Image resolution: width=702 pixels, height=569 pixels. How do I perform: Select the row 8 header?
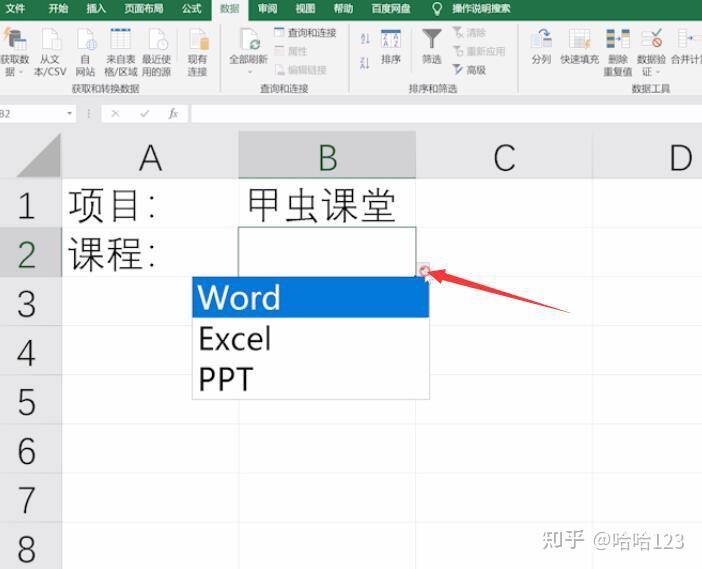click(30, 547)
